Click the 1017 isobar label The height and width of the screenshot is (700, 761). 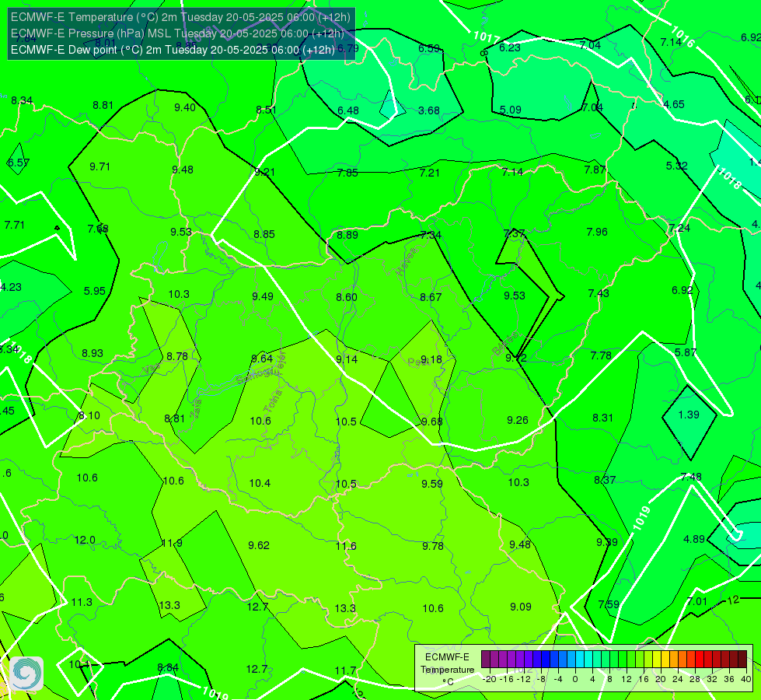pyautogui.click(x=486, y=37)
